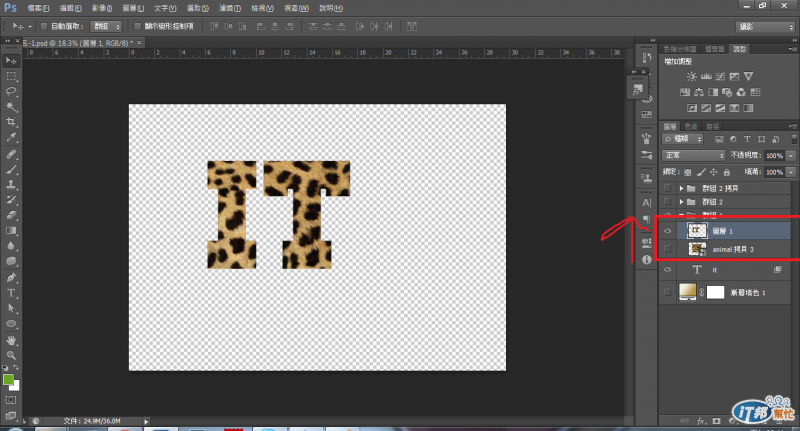Select the Eraser tool
The width and height of the screenshot is (800, 431).
11,215
